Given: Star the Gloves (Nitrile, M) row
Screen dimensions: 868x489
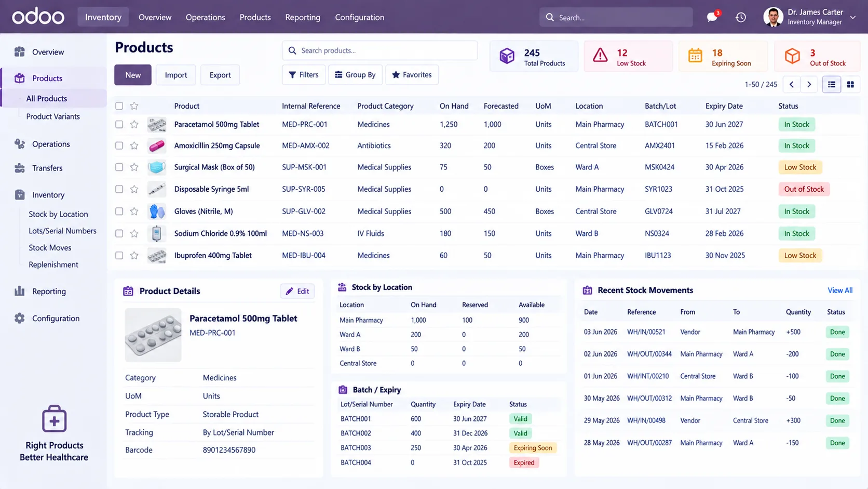Looking at the screenshot, I should pos(134,212).
